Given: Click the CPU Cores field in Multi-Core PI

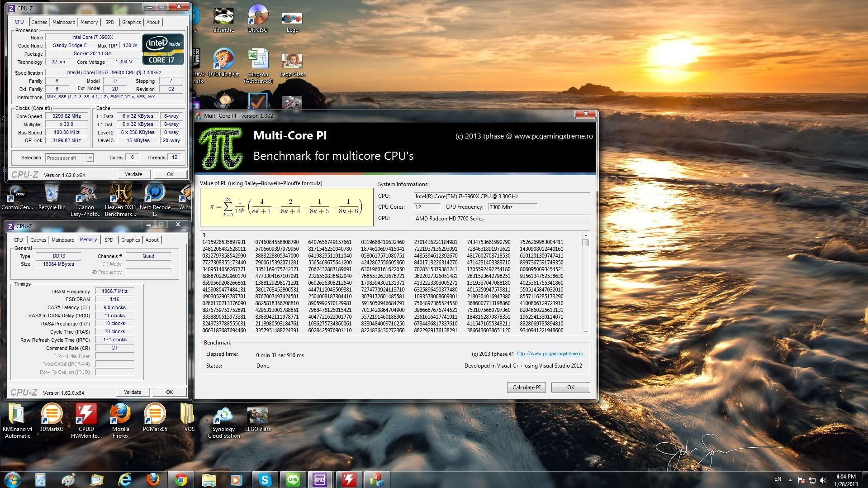Looking at the screenshot, I should (427, 207).
